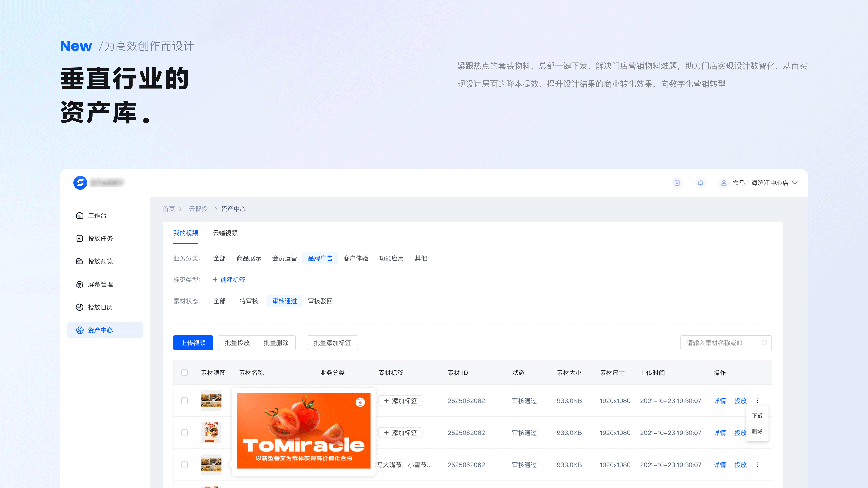This screenshot has height=488, width=868.
Task: Click the blue app logo icon
Action: point(80,183)
